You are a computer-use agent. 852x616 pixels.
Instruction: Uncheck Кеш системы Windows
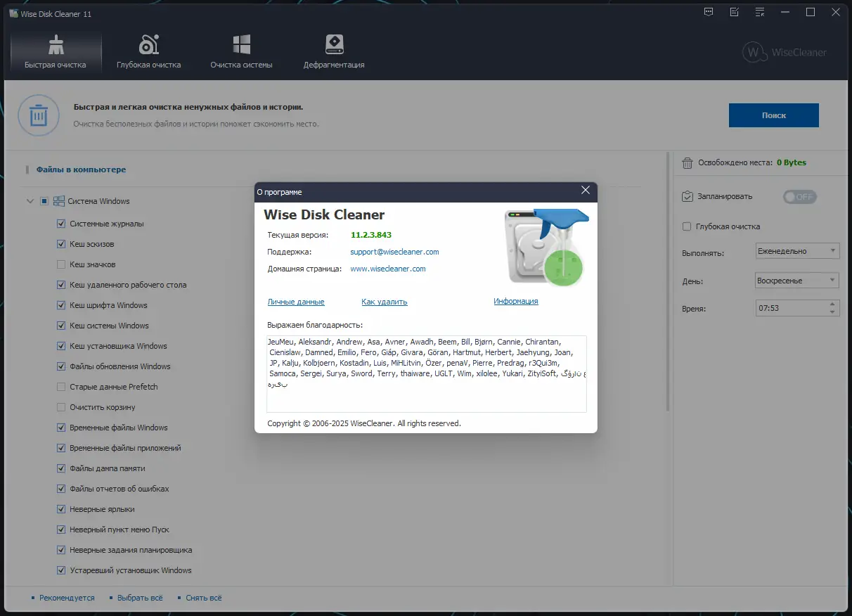point(61,326)
